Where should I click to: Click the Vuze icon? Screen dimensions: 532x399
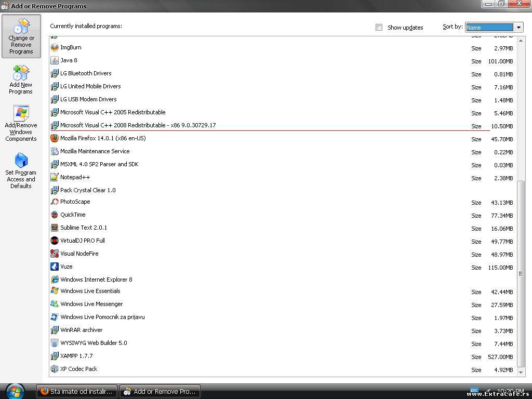[54, 267]
